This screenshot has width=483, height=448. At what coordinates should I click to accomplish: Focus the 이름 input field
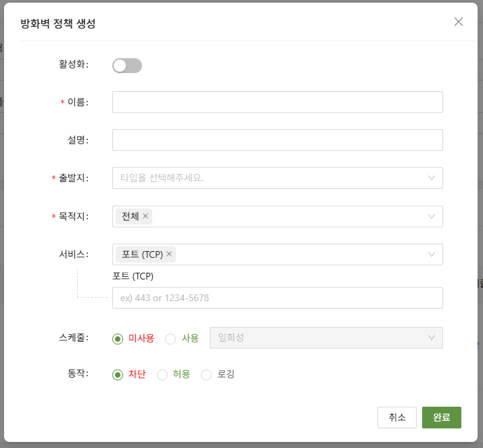(277, 102)
